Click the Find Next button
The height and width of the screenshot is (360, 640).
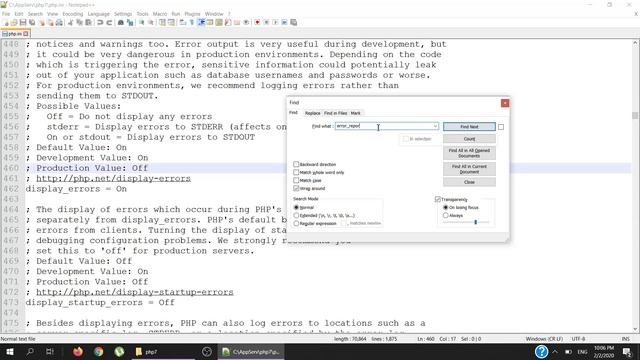[469, 127]
